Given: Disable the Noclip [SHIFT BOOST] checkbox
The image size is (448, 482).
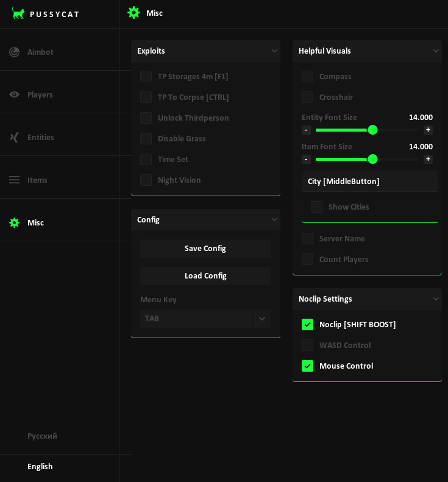Looking at the screenshot, I should coord(307,324).
